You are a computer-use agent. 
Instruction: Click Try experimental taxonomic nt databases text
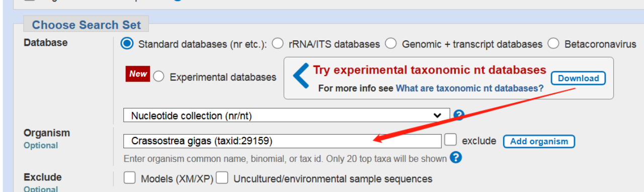tap(430, 70)
